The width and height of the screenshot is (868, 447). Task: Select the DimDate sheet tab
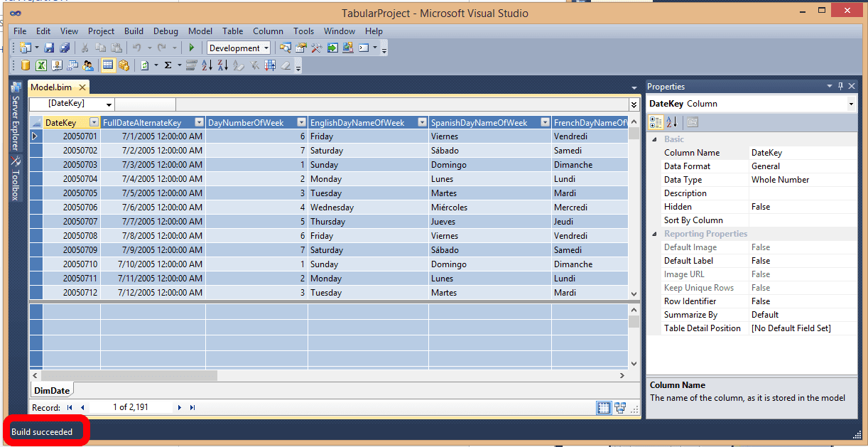click(52, 391)
